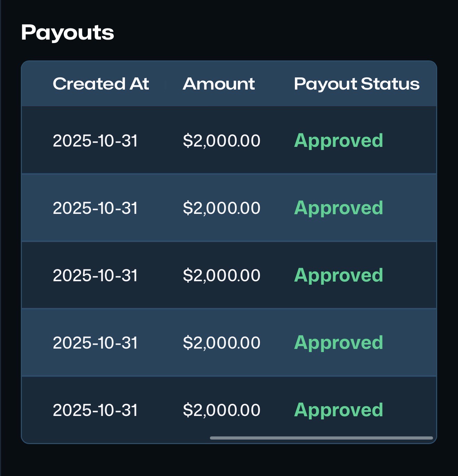Click the $2,000.00 amount in last row
Viewport: 458px width, 476px height.
[222, 410]
